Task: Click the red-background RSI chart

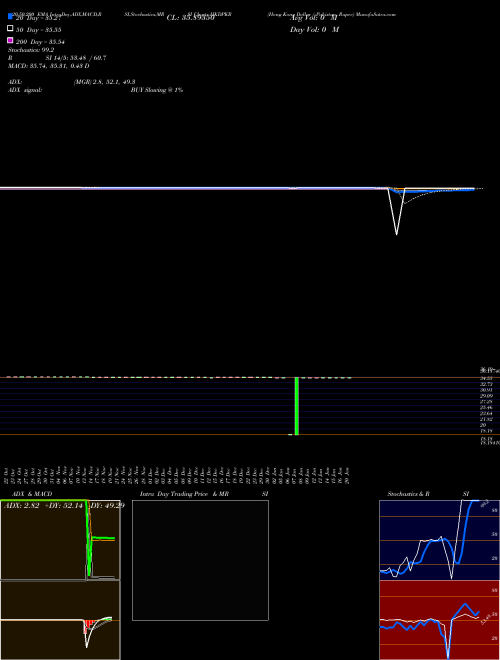Action: tap(439, 620)
